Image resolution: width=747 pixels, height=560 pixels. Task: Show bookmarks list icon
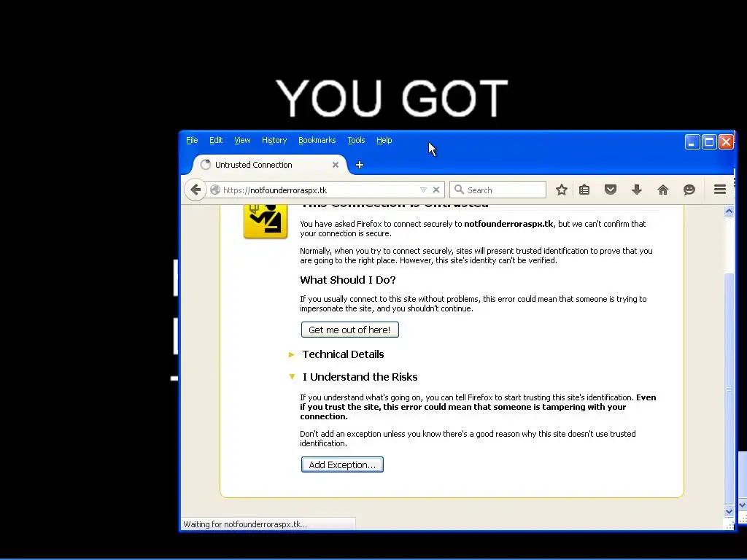[x=584, y=190]
